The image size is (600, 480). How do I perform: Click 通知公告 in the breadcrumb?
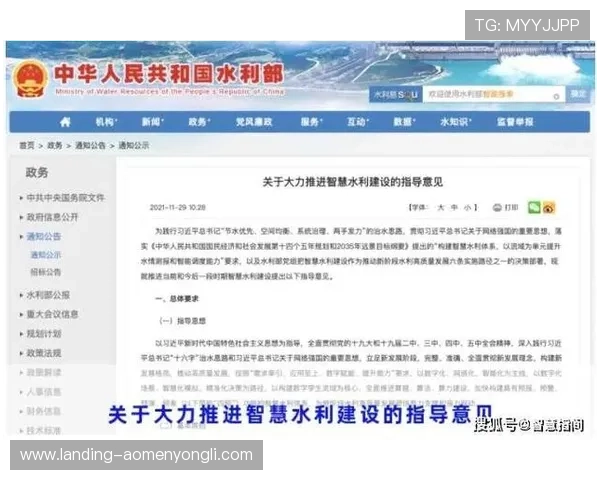click(x=90, y=145)
